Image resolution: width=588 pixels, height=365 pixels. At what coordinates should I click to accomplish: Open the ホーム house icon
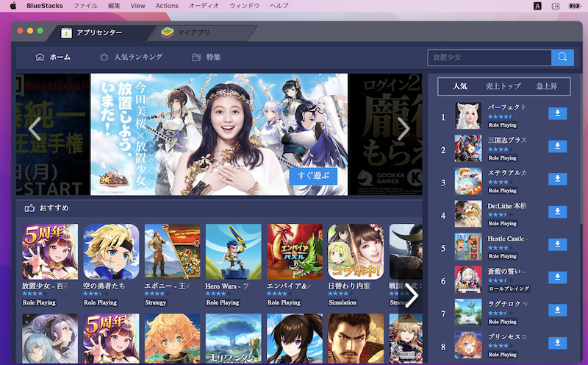pos(40,57)
